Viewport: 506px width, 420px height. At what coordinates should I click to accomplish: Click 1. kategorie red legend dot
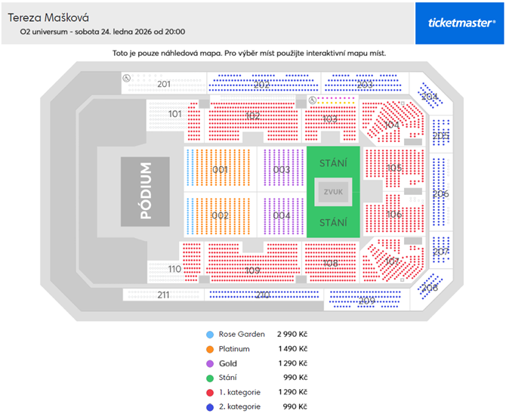pos(210,393)
